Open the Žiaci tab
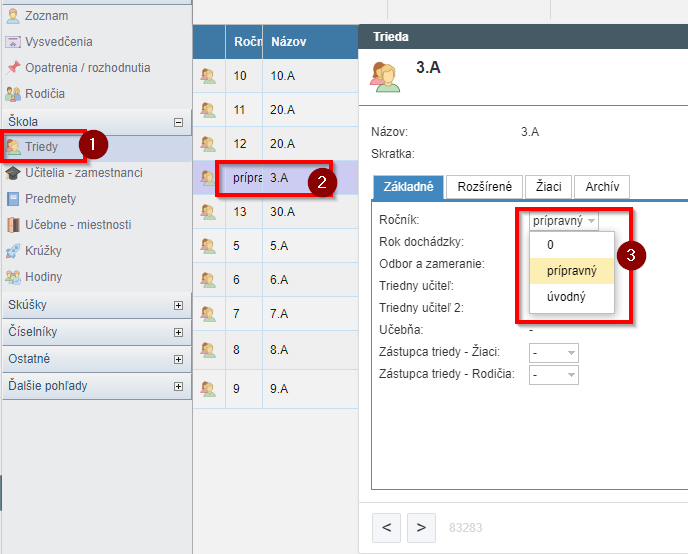The height and width of the screenshot is (554, 688). click(x=550, y=187)
